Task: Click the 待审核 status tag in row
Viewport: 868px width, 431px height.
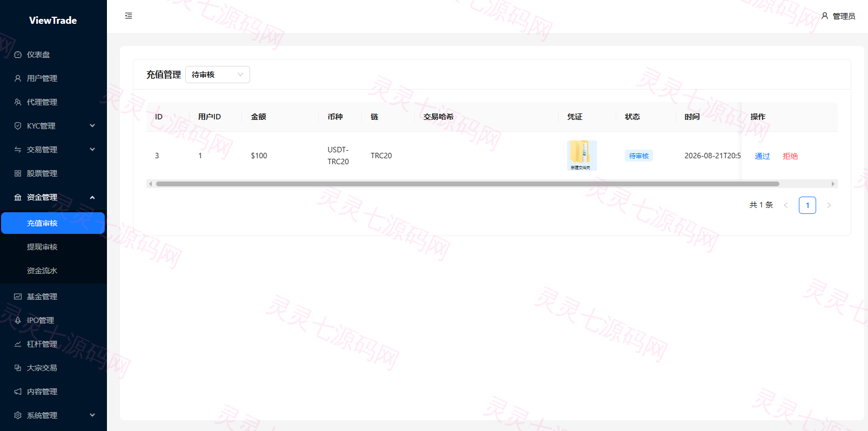Action: point(639,156)
